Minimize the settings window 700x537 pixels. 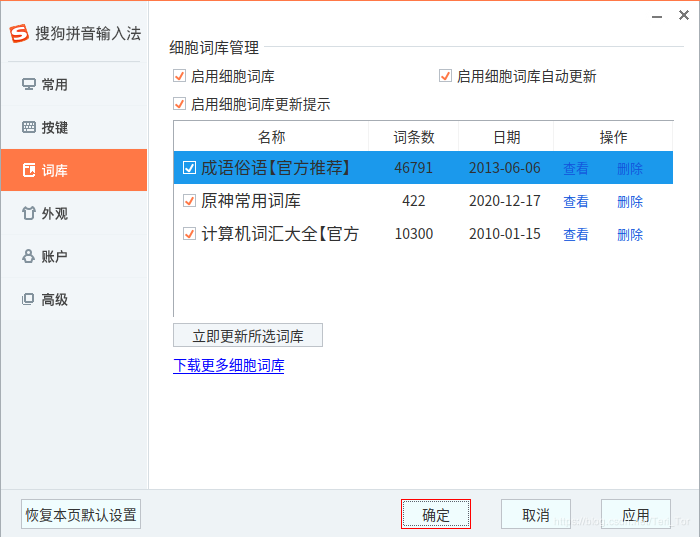[x=657, y=17]
